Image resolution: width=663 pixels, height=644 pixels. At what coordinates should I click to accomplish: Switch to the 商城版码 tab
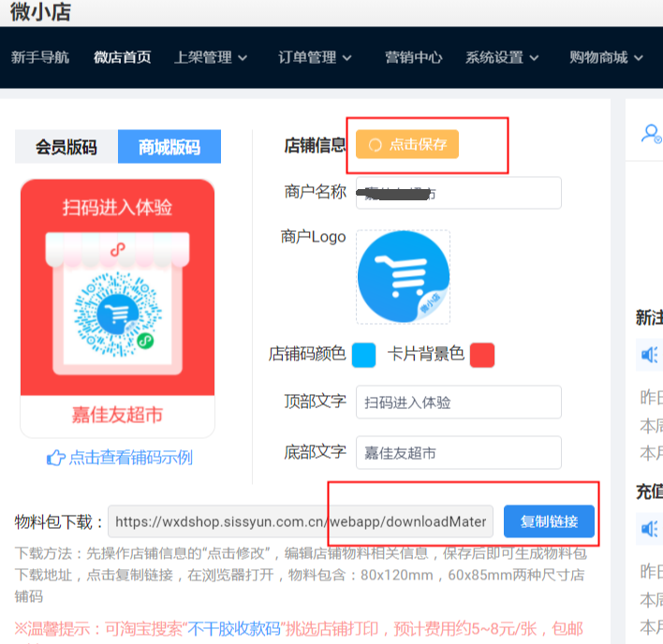click(169, 147)
